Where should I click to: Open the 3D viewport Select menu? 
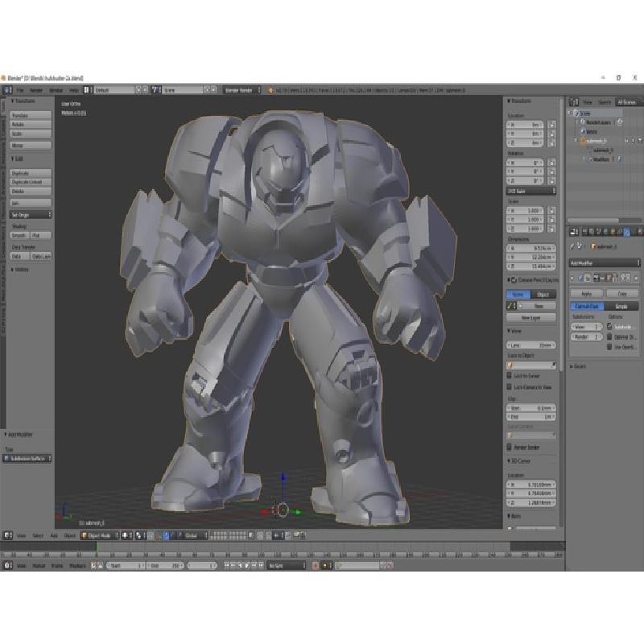click(38, 535)
